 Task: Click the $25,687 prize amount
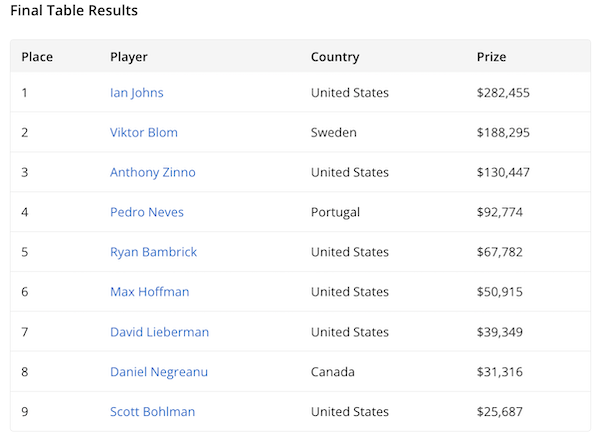point(500,412)
